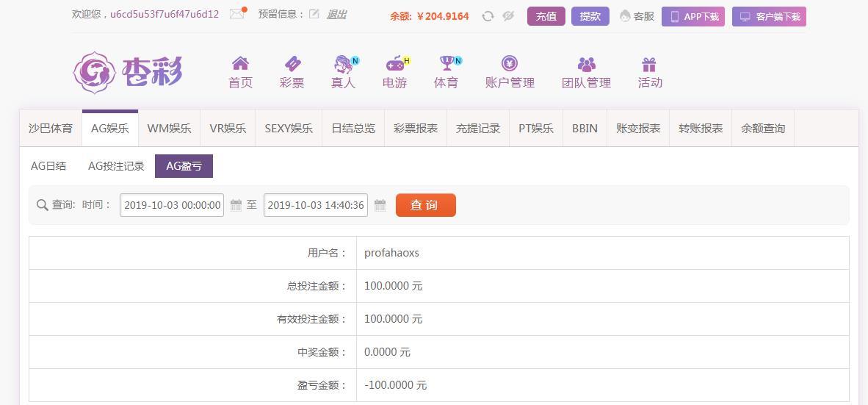Click start time field 2019-10-03 00:00:00
The height and width of the screenshot is (405, 868).
(172, 205)
